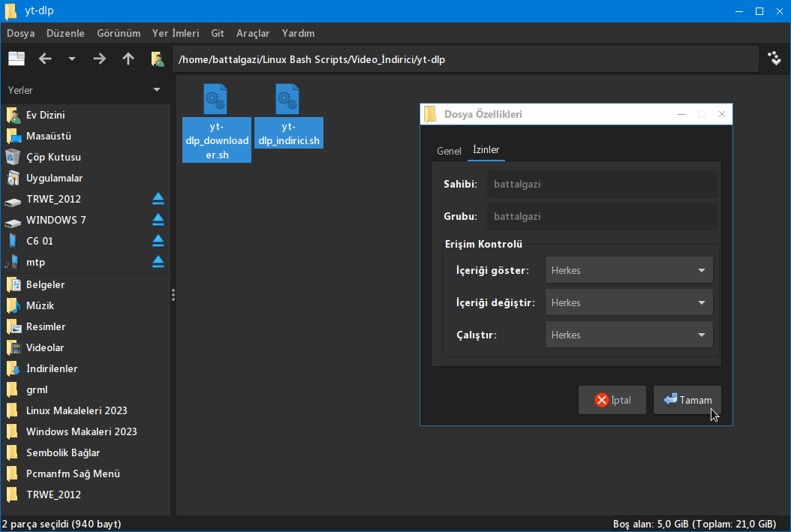791x532 pixels.
Task: Open new window toolbar icon
Action: [x=17, y=59]
